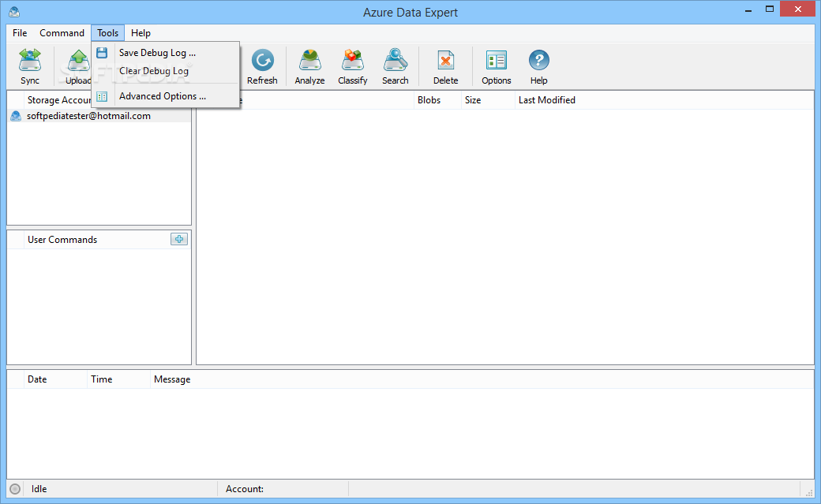The width and height of the screenshot is (821, 504).
Task: Open the Analyze tool
Action: [309, 66]
